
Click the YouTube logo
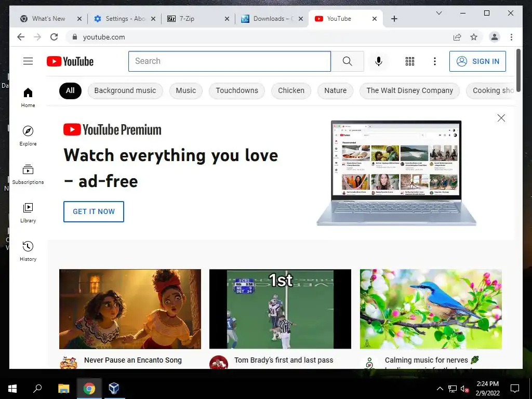pyautogui.click(x=70, y=61)
